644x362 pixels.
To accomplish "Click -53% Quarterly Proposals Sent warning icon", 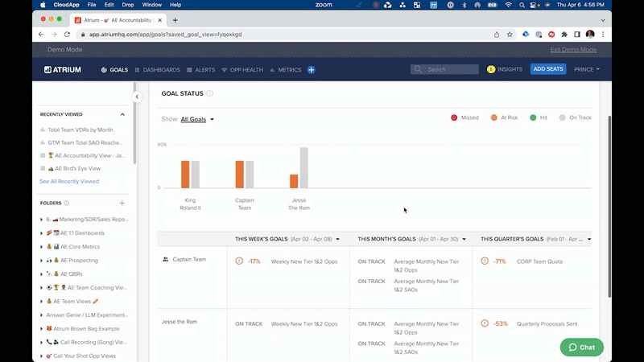I will (485, 323).
